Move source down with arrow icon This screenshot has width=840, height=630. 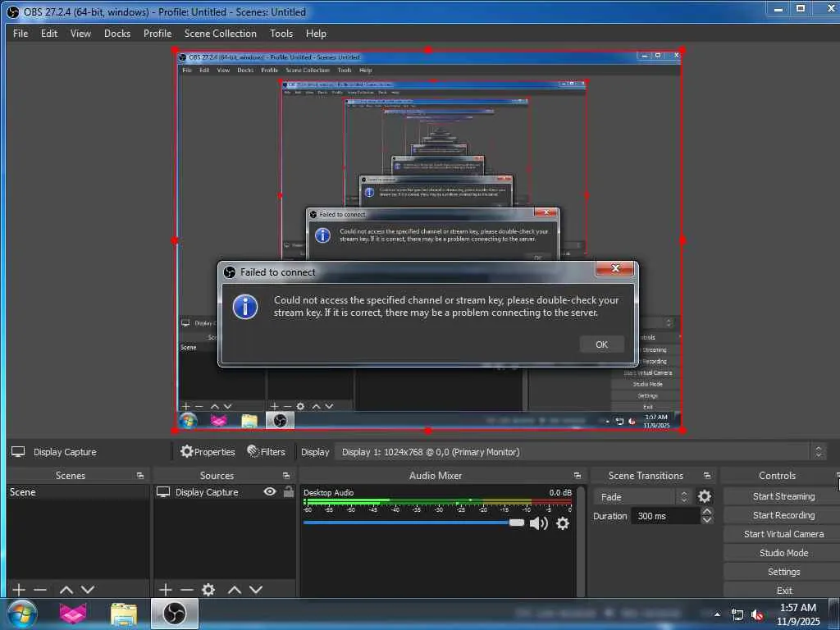(x=256, y=589)
